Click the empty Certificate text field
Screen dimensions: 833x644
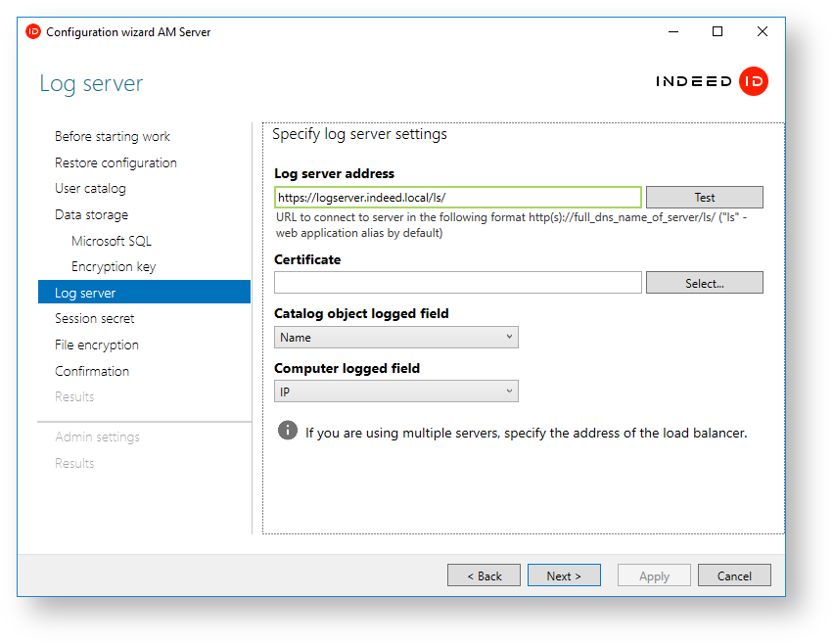457,283
